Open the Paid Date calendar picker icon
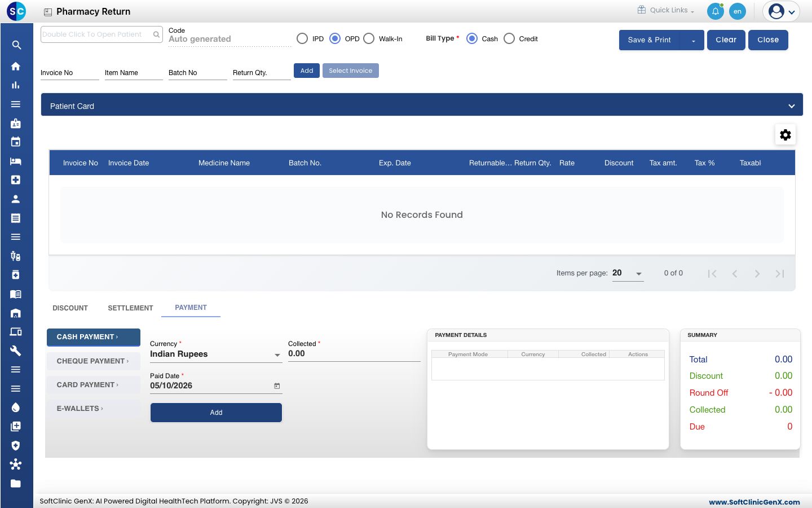812x508 pixels. [277, 386]
